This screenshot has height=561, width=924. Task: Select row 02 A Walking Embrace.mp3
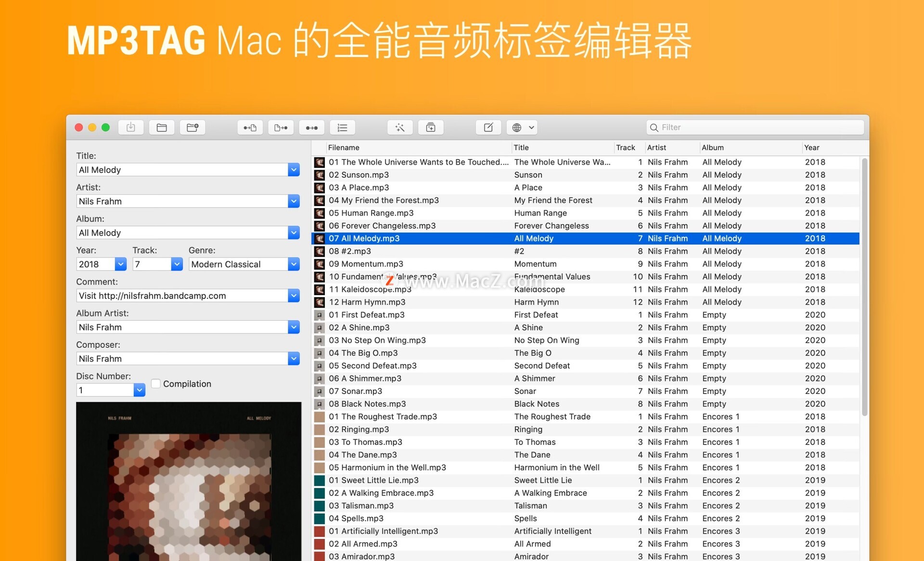(586, 493)
